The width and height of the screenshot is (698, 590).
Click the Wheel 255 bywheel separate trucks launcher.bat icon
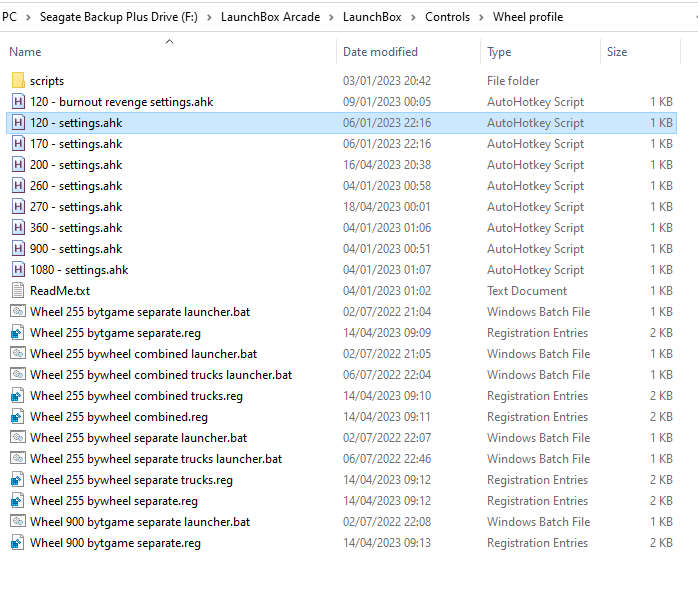click(18, 458)
